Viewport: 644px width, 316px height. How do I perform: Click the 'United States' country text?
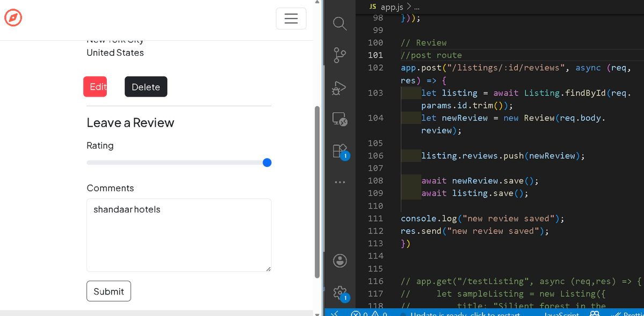115,53
